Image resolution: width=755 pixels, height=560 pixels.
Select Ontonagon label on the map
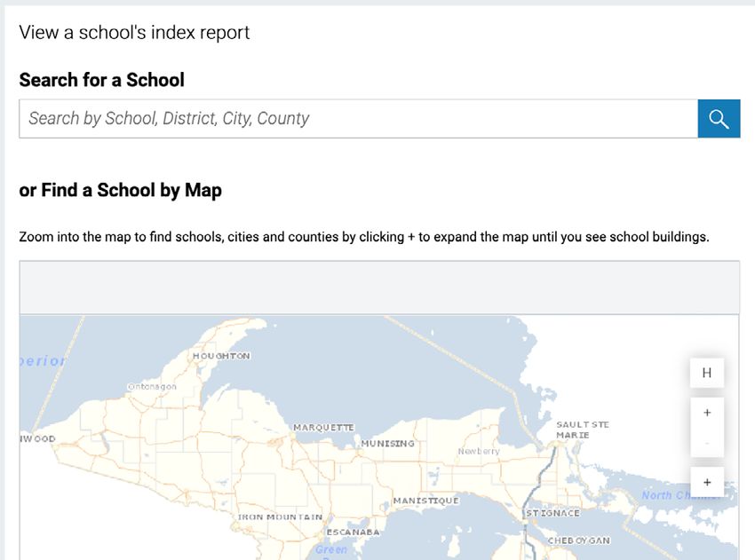pyautogui.click(x=152, y=386)
